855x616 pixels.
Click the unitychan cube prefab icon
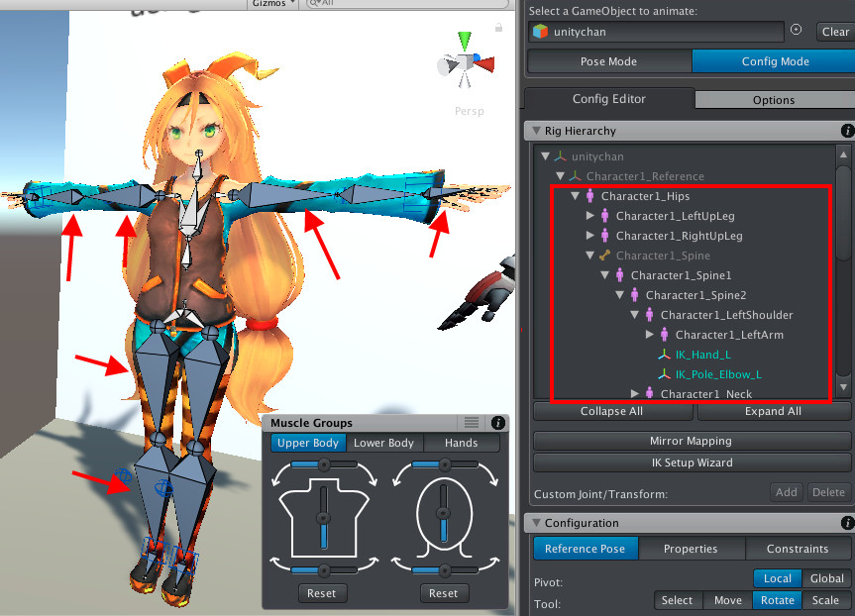click(540, 32)
